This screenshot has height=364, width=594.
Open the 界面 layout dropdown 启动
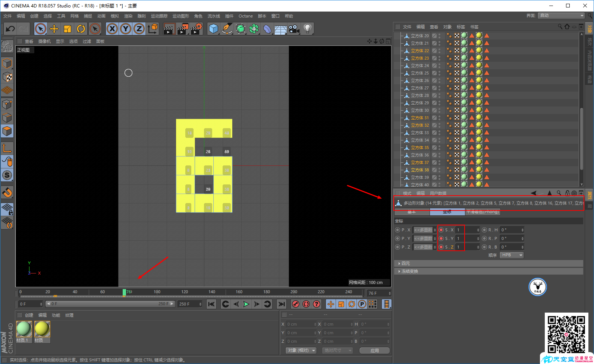tap(561, 15)
